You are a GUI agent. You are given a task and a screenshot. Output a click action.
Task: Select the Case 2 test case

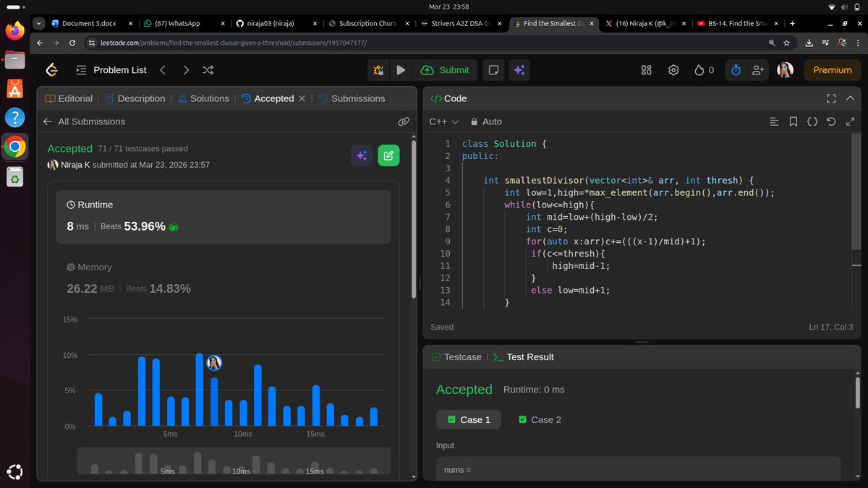tap(540, 419)
